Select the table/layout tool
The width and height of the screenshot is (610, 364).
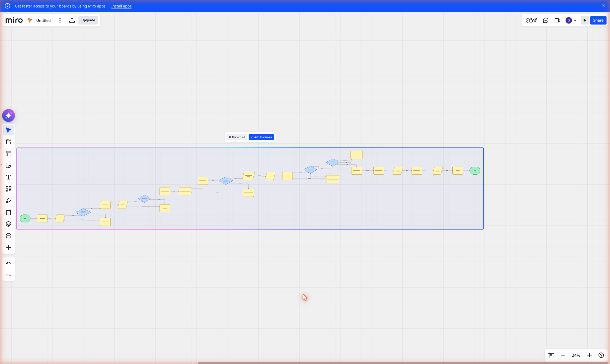tap(9, 154)
